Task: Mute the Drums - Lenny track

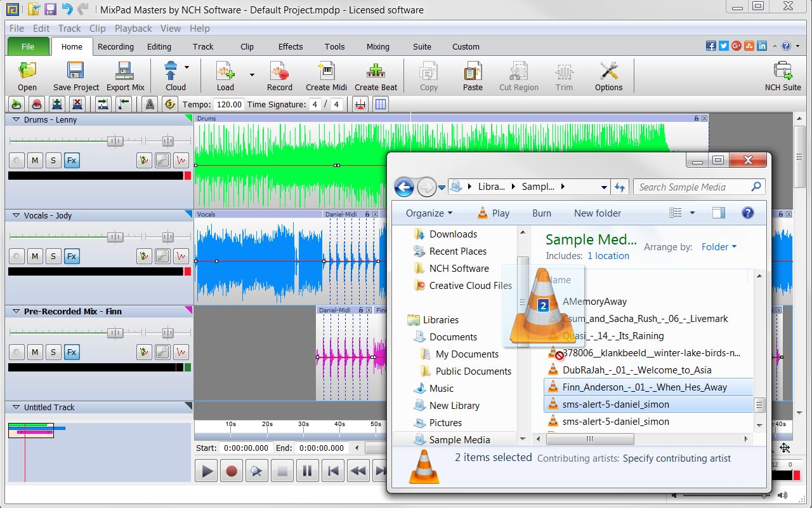Action: [x=34, y=160]
